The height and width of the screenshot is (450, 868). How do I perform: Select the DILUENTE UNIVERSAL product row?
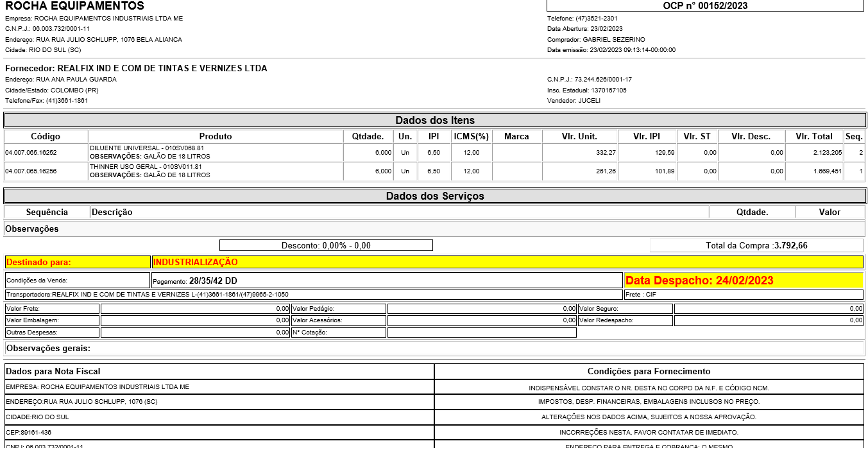pyautogui.click(x=216, y=152)
